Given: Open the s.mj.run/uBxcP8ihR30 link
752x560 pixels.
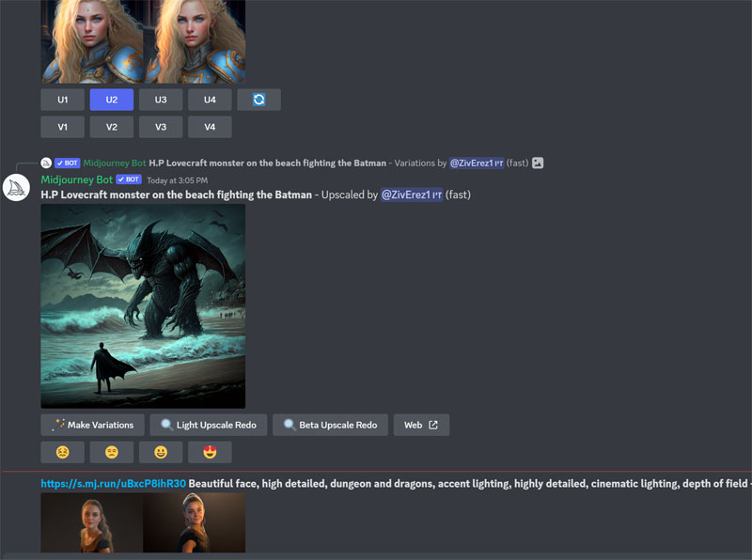Looking at the screenshot, I should point(113,483).
